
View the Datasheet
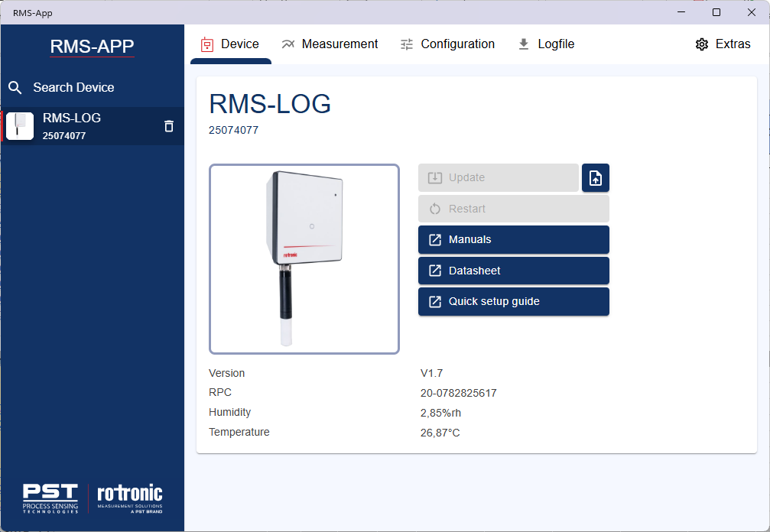pyautogui.click(x=513, y=270)
